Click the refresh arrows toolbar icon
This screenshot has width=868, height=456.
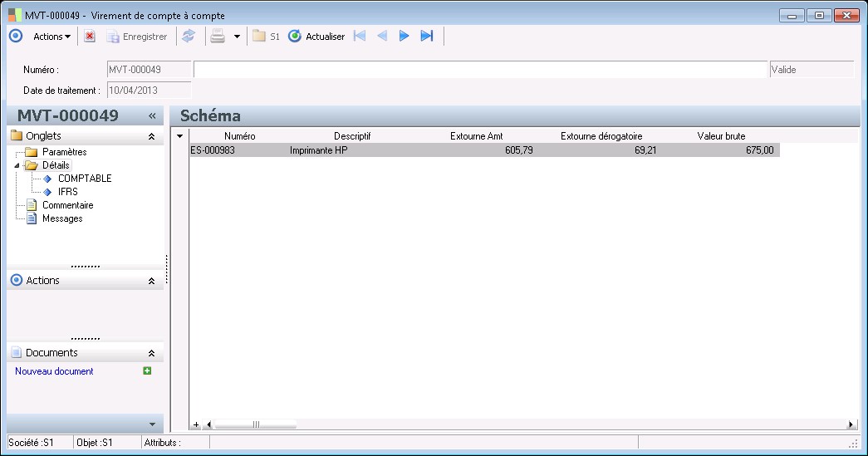(189, 37)
